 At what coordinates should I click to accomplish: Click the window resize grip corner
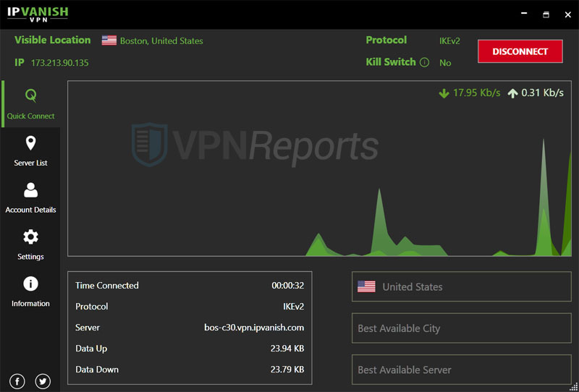574,388
